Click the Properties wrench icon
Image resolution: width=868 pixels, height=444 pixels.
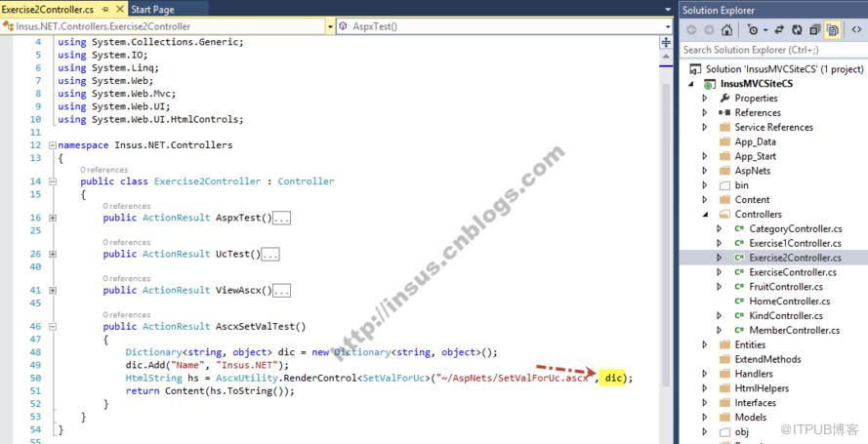[x=724, y=98]
